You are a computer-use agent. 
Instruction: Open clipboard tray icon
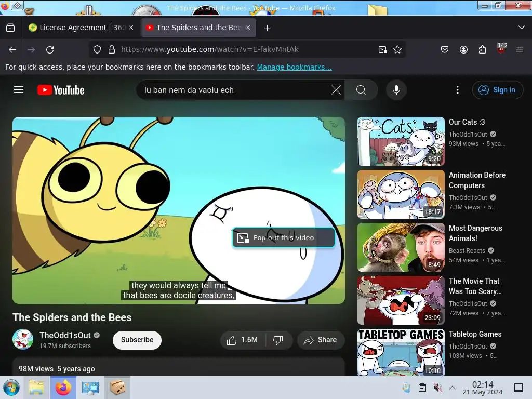point(422,388)
